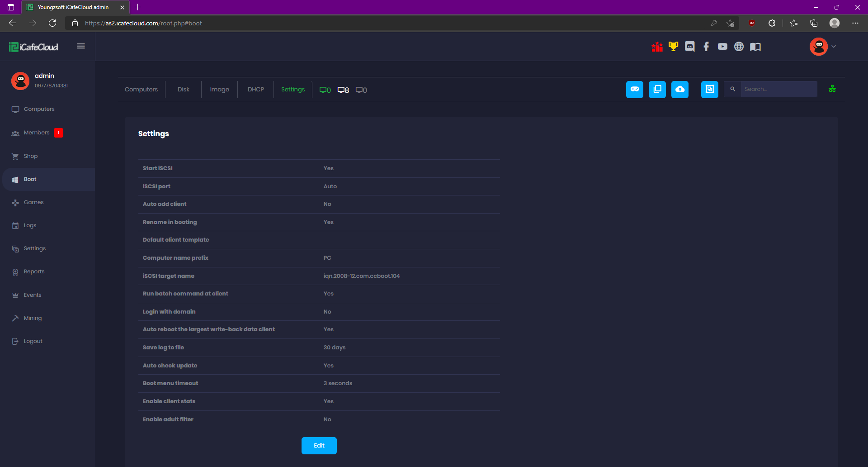Open the Mining section in the sidebar

coord(32,318)
